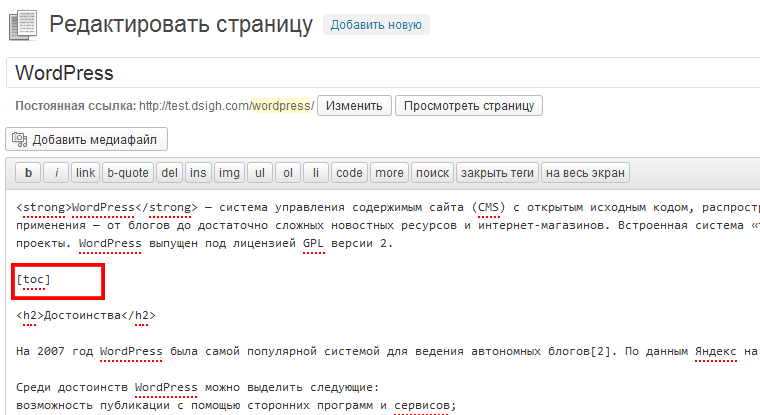760x415 pixels.
Task: Click the ol list quicktag button
Action: (x=288, y=173)
